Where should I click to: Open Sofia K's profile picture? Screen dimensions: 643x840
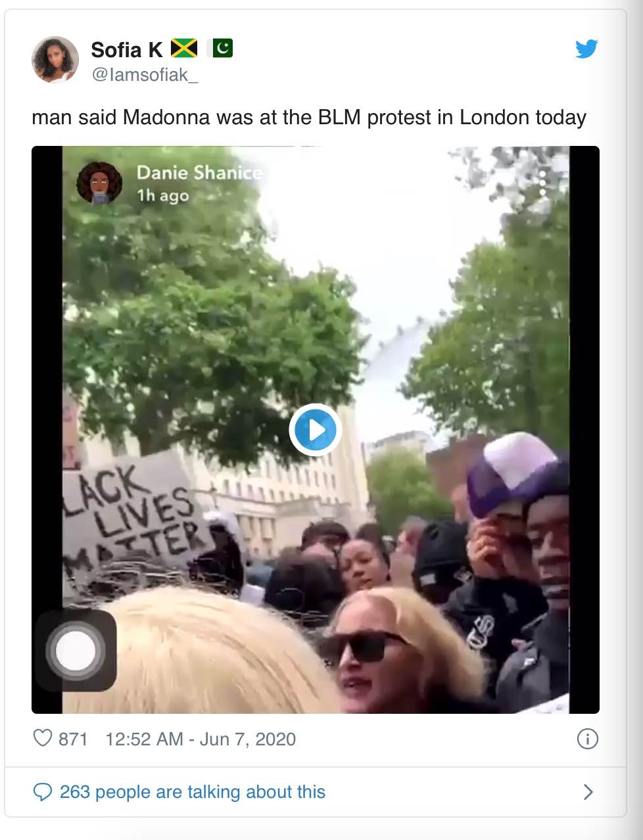[55, 59]
